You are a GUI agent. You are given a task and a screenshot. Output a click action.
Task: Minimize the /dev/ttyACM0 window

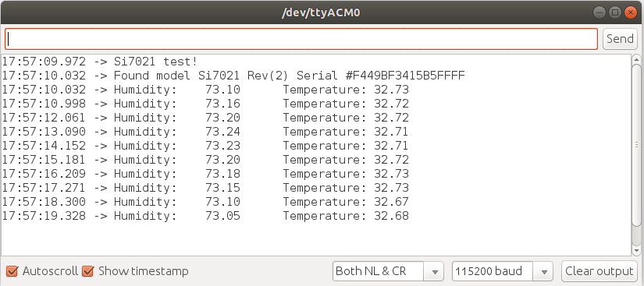600,12
